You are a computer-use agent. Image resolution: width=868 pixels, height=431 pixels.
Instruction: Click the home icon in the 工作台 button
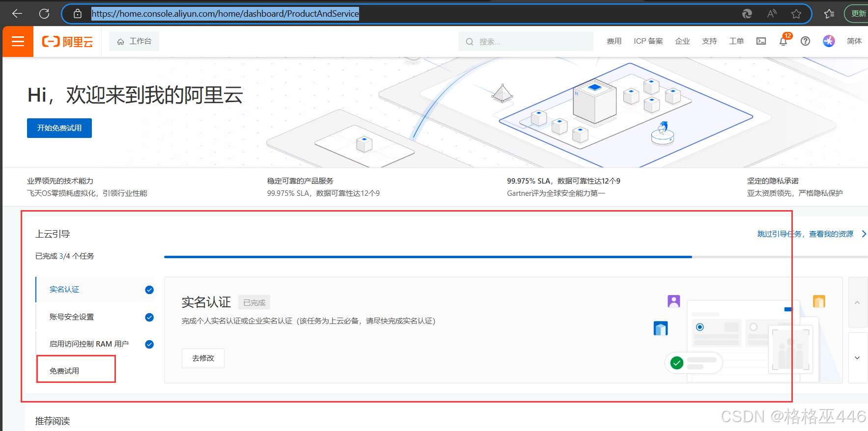[120, 42]
